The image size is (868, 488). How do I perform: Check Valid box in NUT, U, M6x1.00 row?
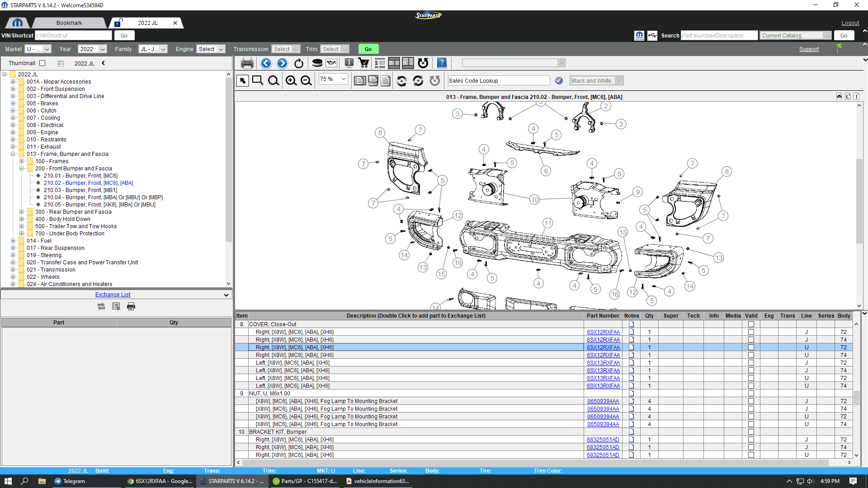tap(751, 394)
